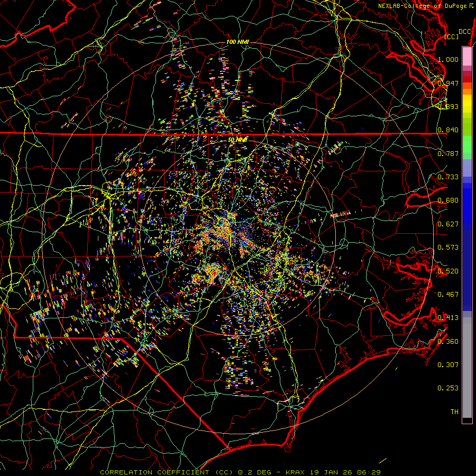Click the 0.947 scale value
Image resolution: width=476 pixels, height=476 pixels.
coord(448,83)
